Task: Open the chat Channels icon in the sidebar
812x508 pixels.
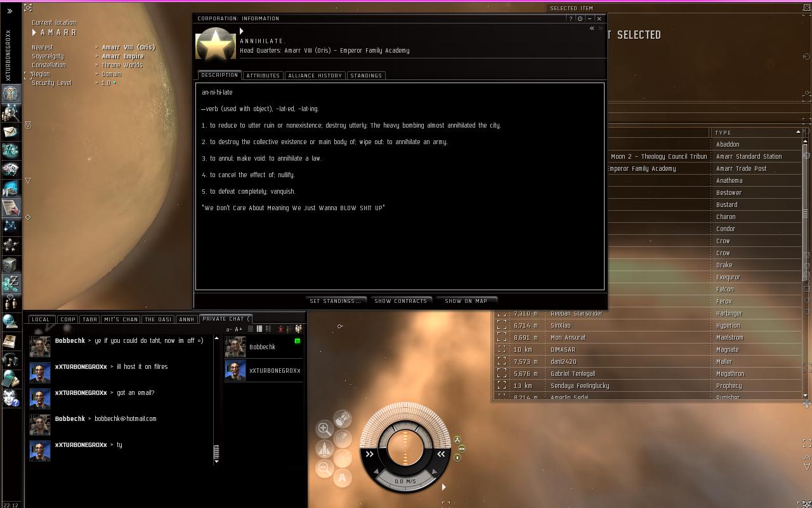Action: coord(11,303)
